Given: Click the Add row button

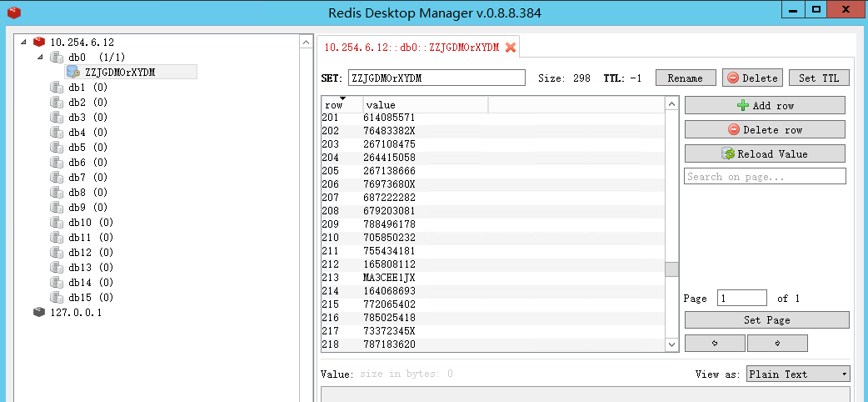Looking at the screenshot, I should pos(765,105).
